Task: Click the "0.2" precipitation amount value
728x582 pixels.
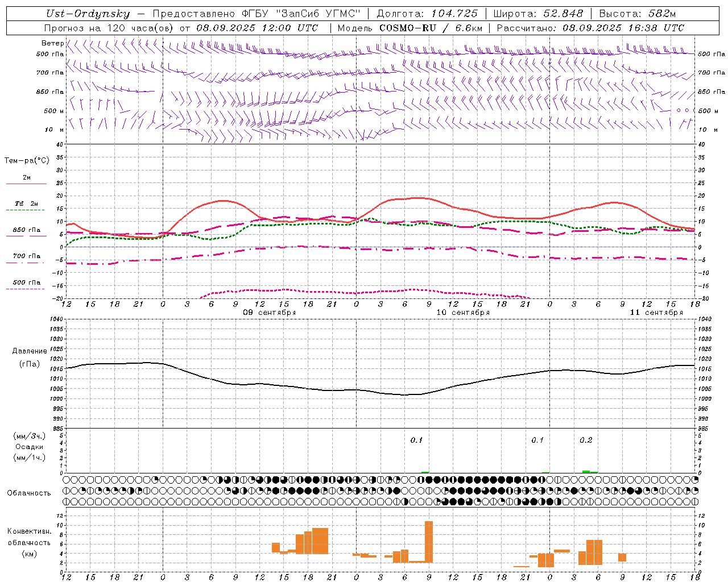Action: [x=586, y=440]
